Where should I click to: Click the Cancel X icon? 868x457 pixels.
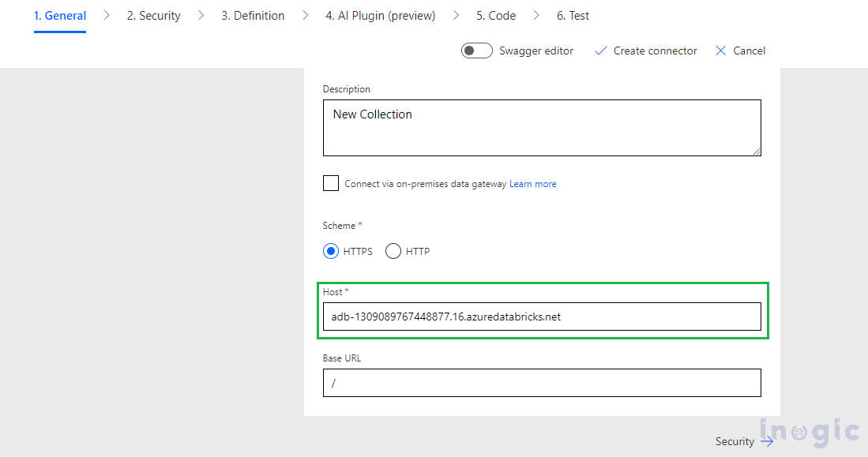pos(720,51)
